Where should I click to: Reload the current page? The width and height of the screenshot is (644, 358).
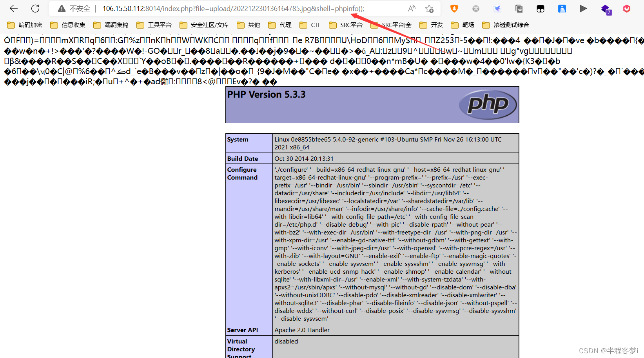(x=35, y=9)
